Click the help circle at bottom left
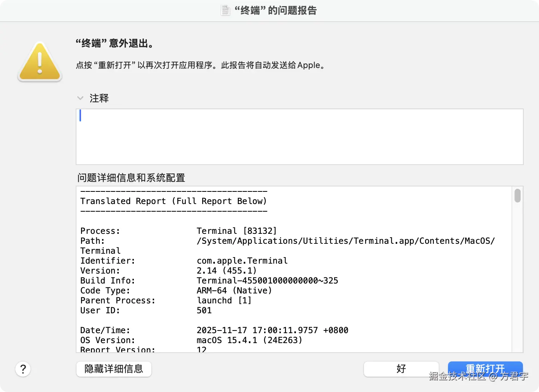Image resolution: width=539 pixels, height=392 pixels. pos(23,369)
